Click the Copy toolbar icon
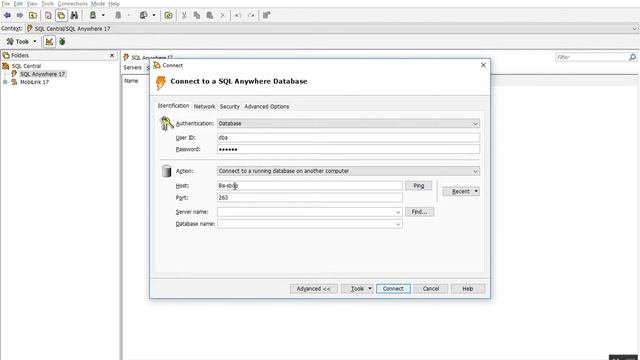The height and width of the screenshot is (360, 640). tap(197, 16)
